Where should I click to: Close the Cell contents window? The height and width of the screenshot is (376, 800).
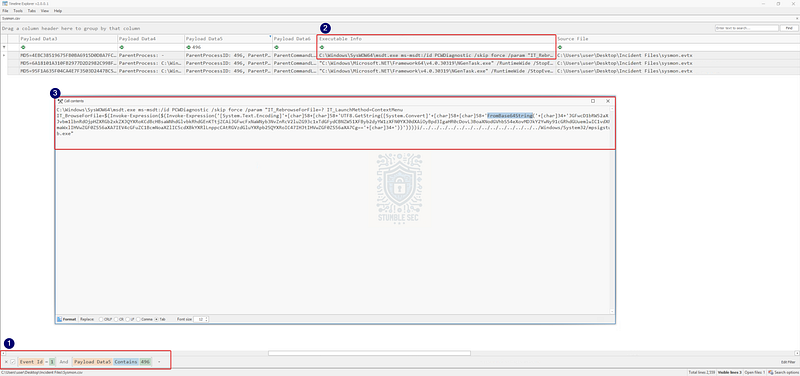click(608, 101)
